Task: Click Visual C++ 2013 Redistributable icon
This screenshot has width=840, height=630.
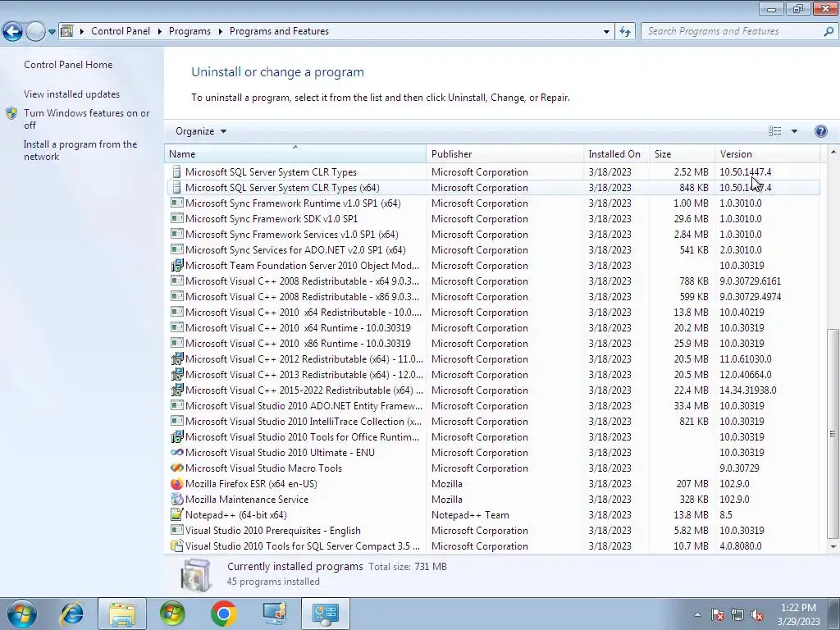Action: coord(177,374)
